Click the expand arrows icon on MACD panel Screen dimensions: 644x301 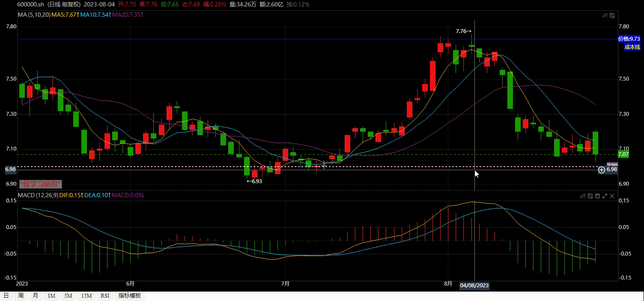point(605,196)
